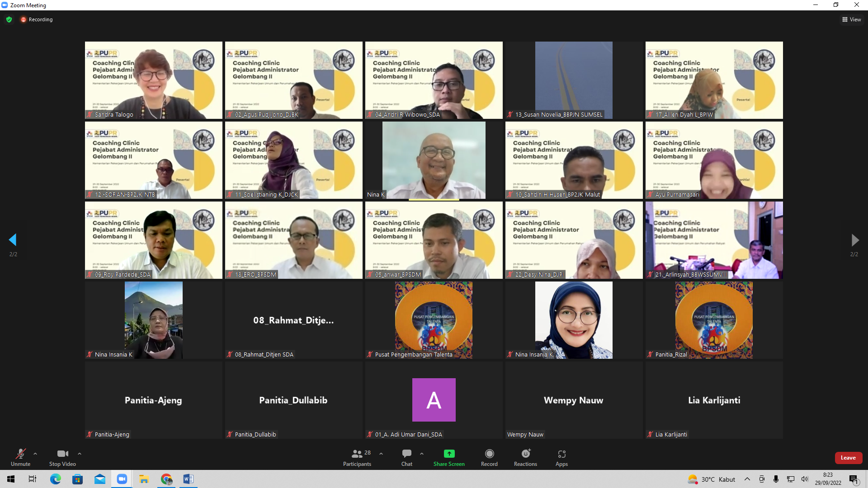Open the View layout menu
The width and height of the screenshot is (868, 488).
click(851, 19)
